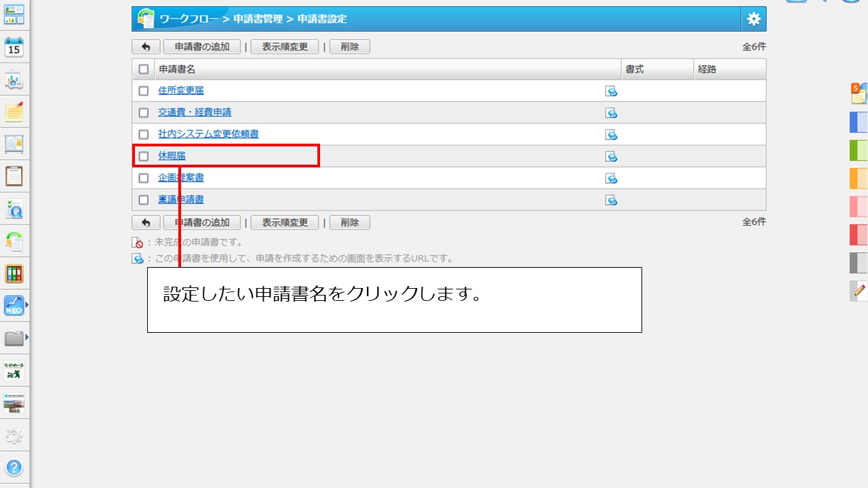Open the 企画提案書 form link
This screenshot has height=488, width=868.
tap(181, 178)
